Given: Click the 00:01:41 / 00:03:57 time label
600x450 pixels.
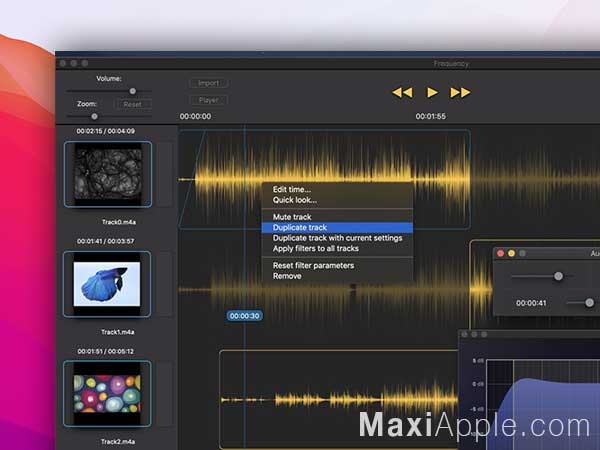Looking at the screenshot, I should pyautogui.click(x=106, y=241).
